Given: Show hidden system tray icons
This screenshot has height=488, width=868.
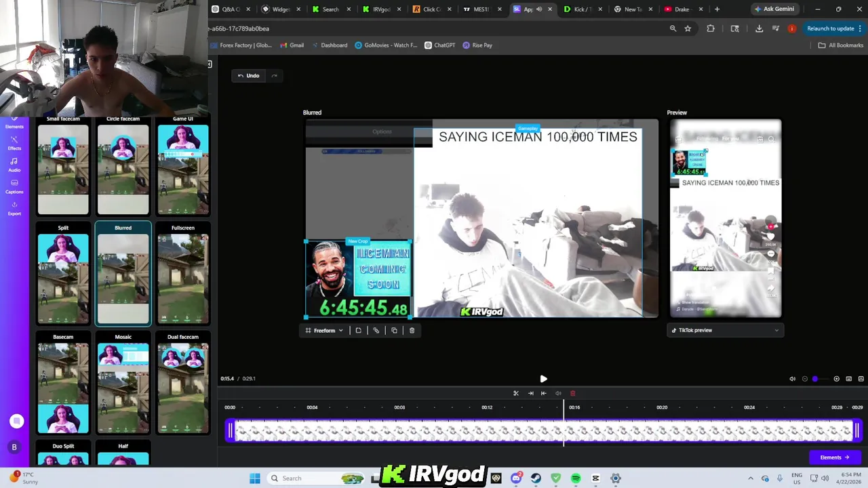Looking at the screenshot, I should pos(751,479).
